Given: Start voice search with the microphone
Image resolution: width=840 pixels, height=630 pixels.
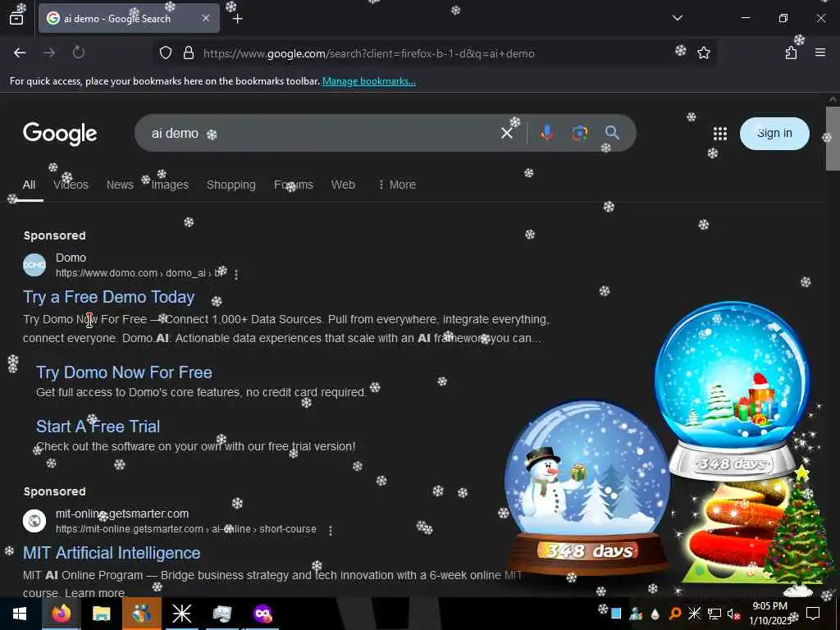Looking at the screenshot, I should 547,133.
